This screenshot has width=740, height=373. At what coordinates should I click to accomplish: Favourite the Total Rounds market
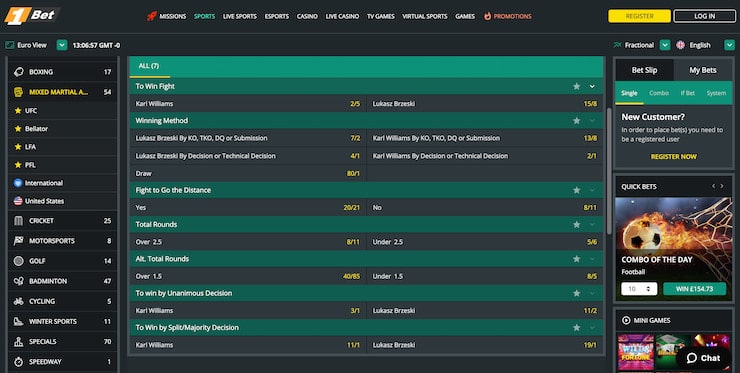point(576,225)
